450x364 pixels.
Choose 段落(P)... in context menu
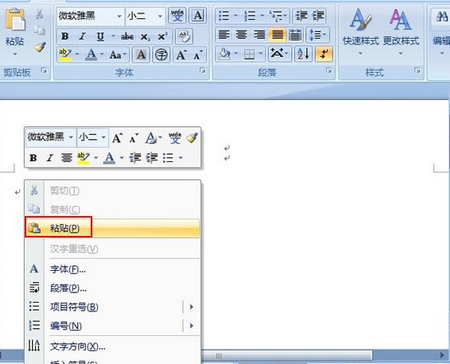point(113,288)
